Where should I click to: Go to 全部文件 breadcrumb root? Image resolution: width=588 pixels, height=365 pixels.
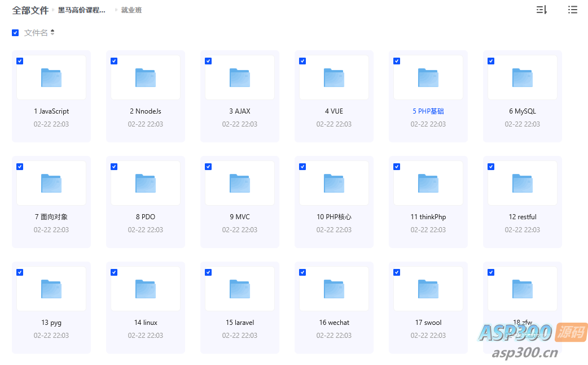click(30, 10)
